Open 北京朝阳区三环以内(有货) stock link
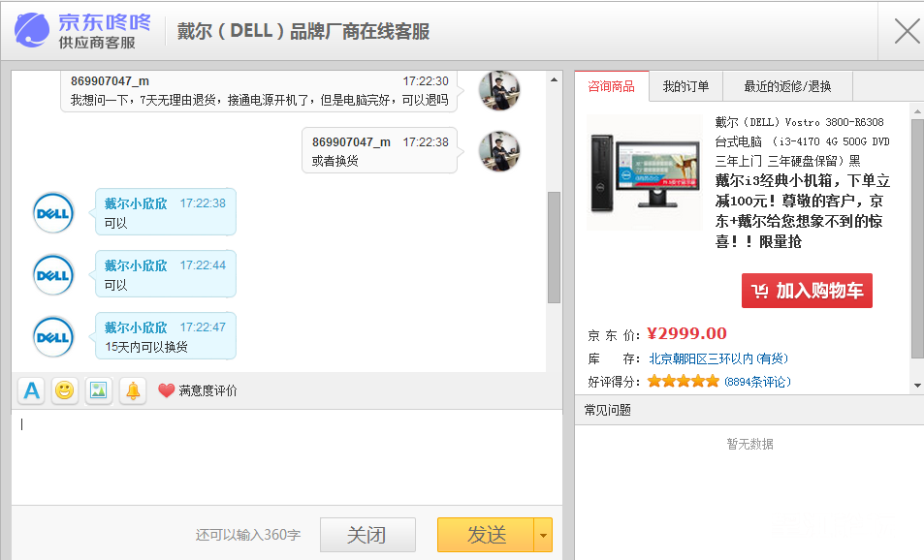 click(x=718, y=358)
